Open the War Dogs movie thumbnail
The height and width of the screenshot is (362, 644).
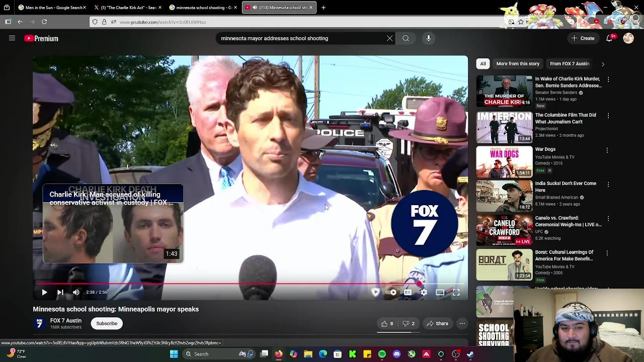click(504, 161)
